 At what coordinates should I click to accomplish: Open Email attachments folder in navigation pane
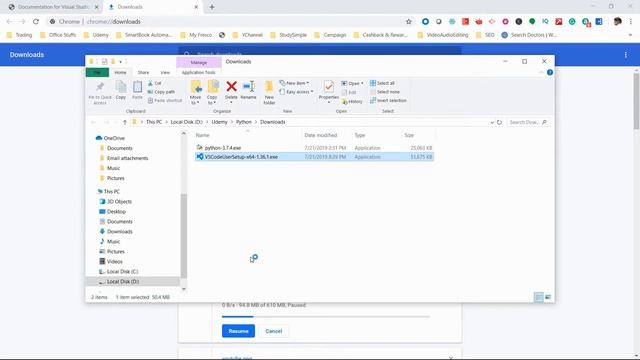click(x=124, y=158)
